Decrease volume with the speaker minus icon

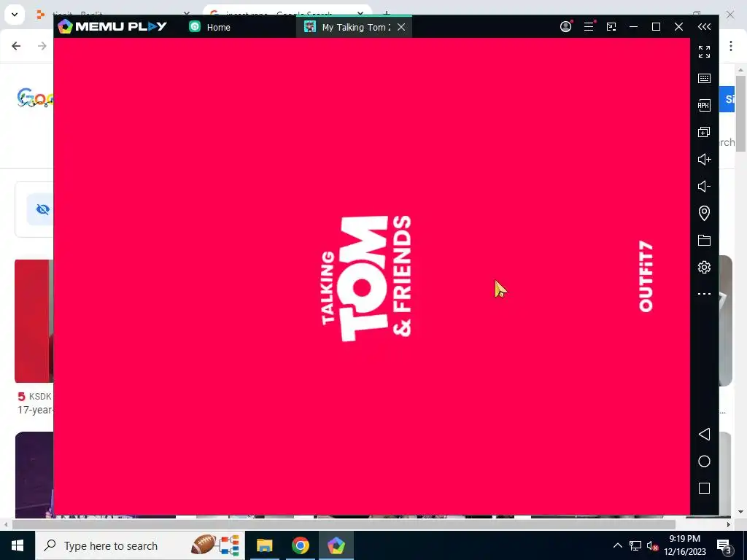[704, 186]
